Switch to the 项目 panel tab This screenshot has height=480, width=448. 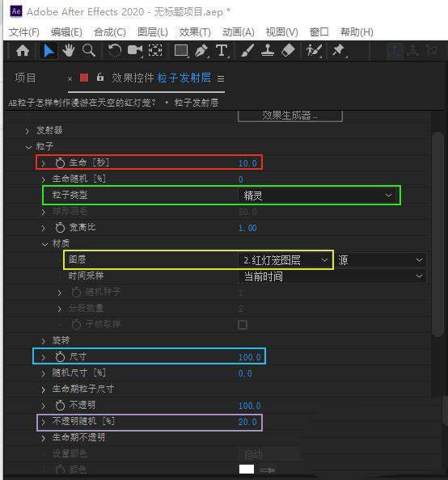[25, 78]
